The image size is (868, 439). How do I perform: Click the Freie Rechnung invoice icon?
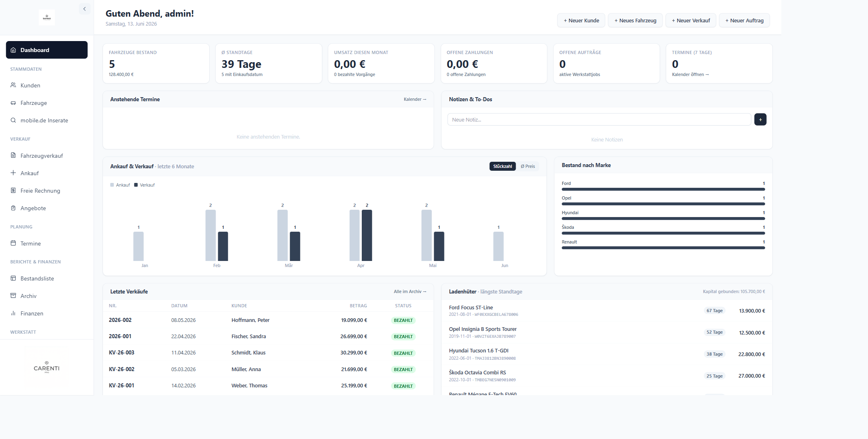pyautogui.click(x=13, y=191)
